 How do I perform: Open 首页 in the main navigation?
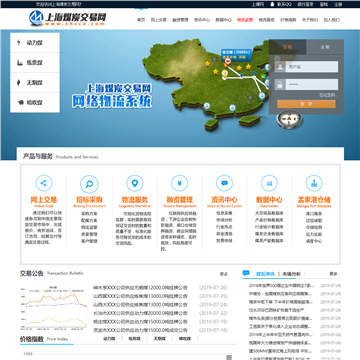[x=141, y=20]
